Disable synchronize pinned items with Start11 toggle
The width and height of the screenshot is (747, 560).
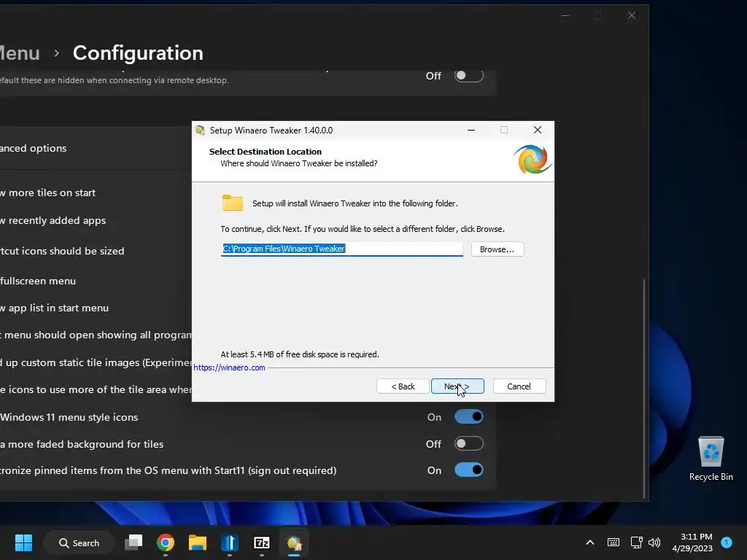(x=469, y=470)
